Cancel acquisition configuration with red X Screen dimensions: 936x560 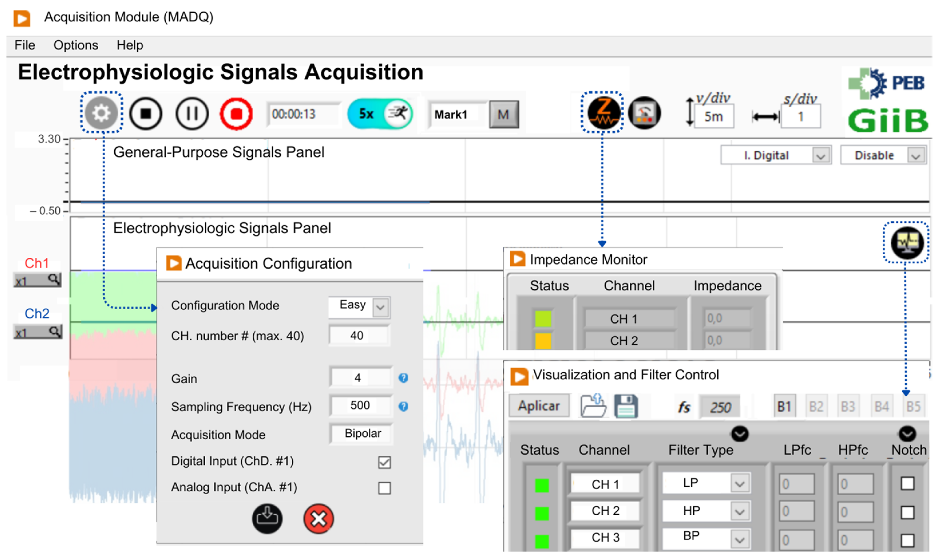click(319, 519)
